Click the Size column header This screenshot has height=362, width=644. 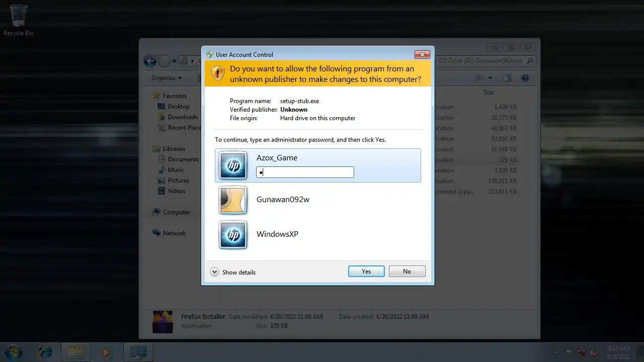(489, 93)
